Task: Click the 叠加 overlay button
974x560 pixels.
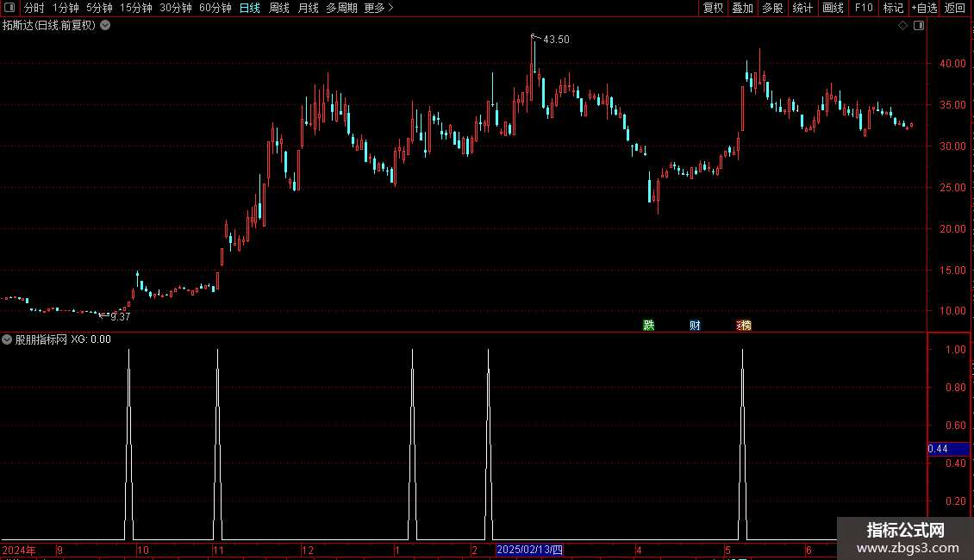Action: point(742,8)
